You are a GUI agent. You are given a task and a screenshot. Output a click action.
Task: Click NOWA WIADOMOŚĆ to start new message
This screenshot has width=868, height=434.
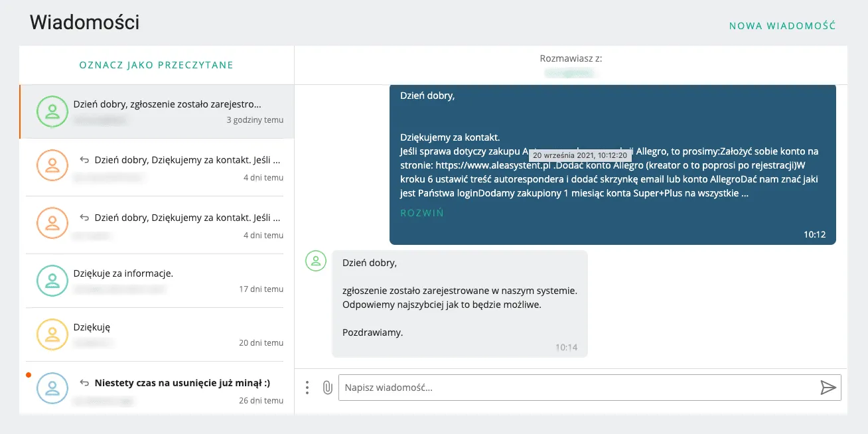tap(782, 26)
